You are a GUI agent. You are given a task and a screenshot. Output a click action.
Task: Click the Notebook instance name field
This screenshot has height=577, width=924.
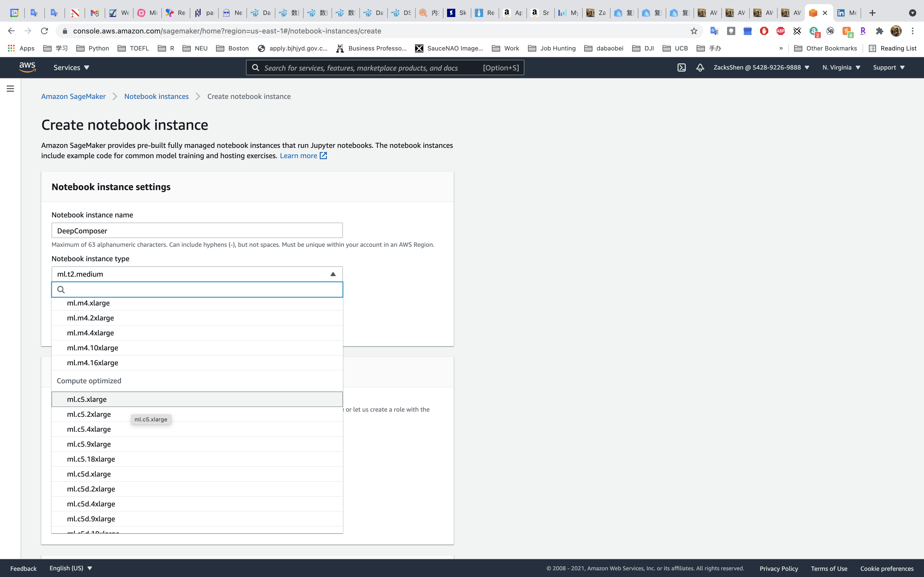(197, 231)
